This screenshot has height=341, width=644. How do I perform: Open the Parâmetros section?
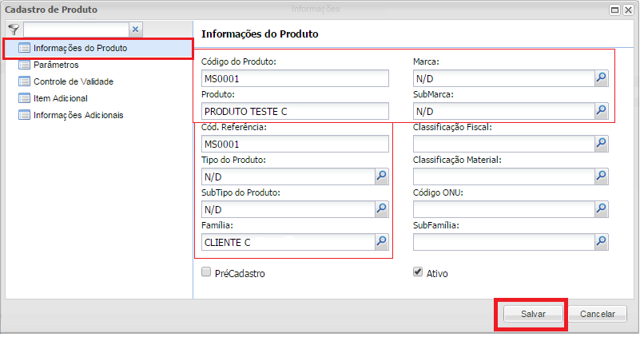[56, 65]
